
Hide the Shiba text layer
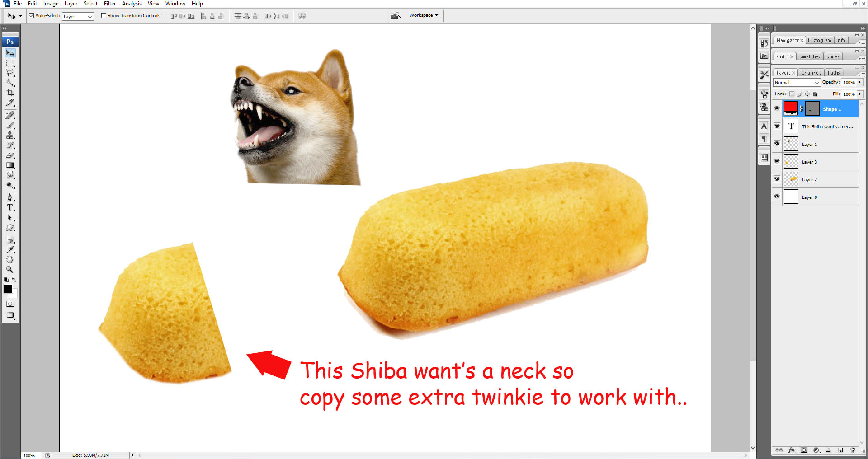(x=777, y=126)
